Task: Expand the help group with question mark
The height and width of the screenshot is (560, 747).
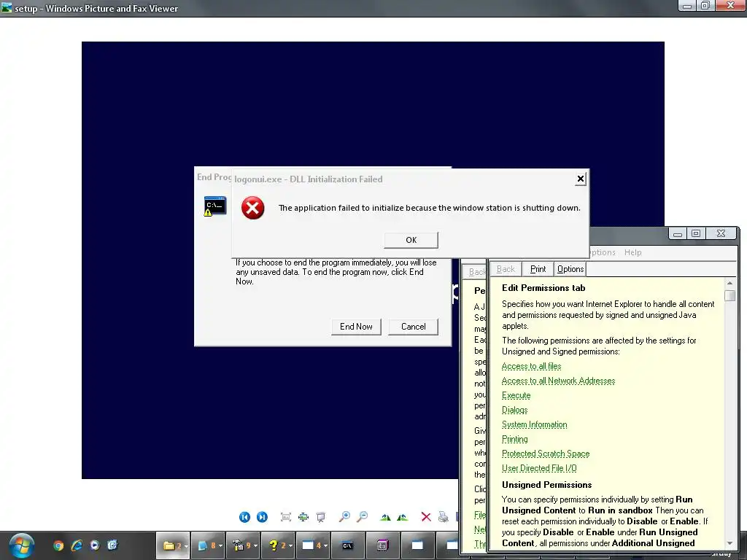Action: [278, 545]
